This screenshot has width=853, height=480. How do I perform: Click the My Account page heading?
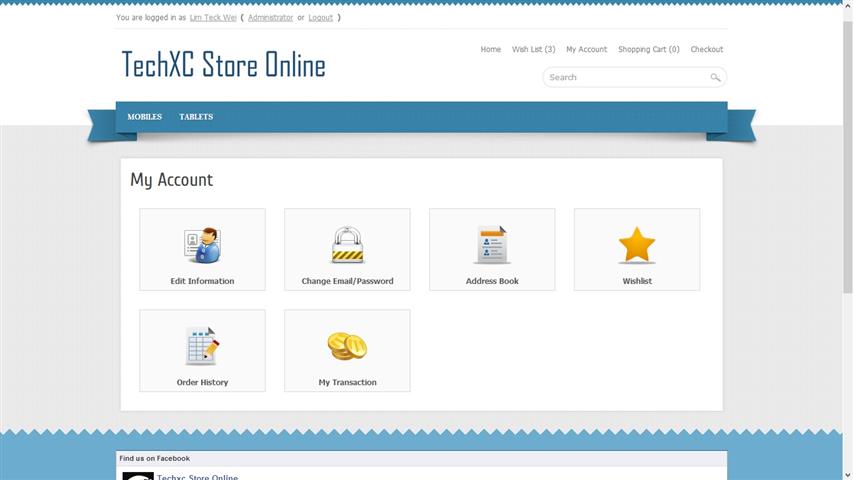(x=171, y=180)
